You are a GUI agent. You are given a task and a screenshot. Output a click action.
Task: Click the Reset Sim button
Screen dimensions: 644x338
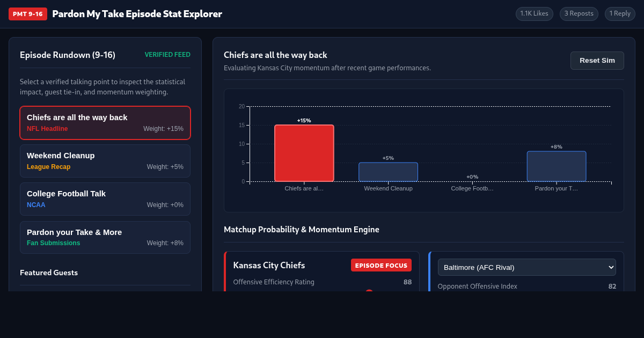click(597, 61)
